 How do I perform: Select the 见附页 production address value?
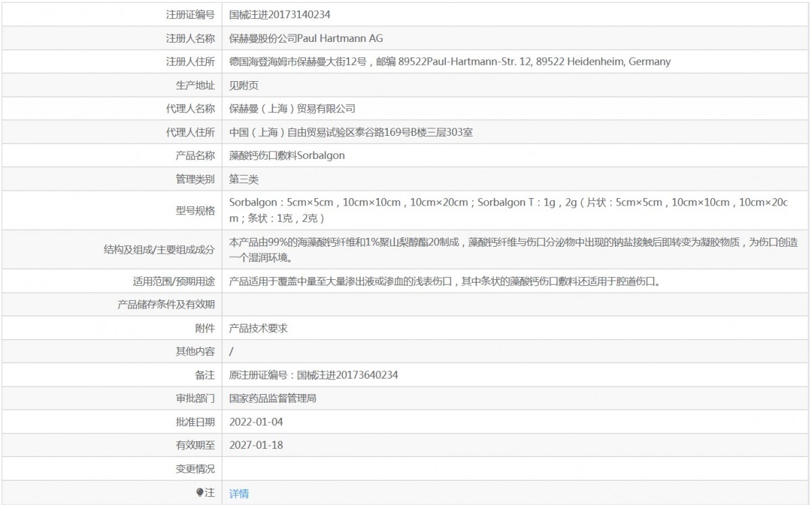tap(244, 85)
